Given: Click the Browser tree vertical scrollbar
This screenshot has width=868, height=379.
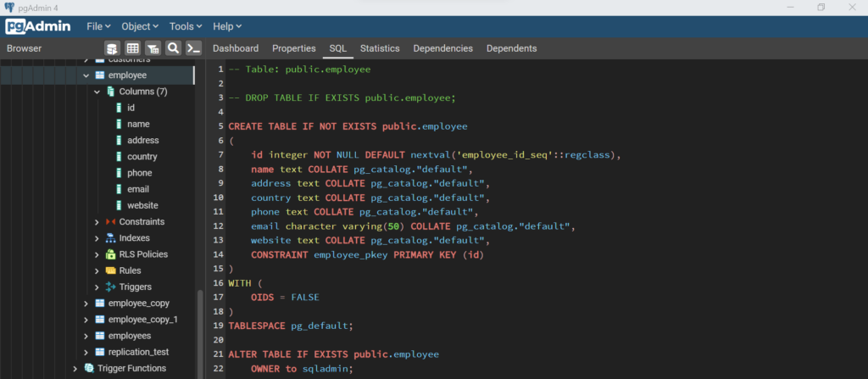Looking at the screenshot, I should pyautogui.click(x=200, y=334).
